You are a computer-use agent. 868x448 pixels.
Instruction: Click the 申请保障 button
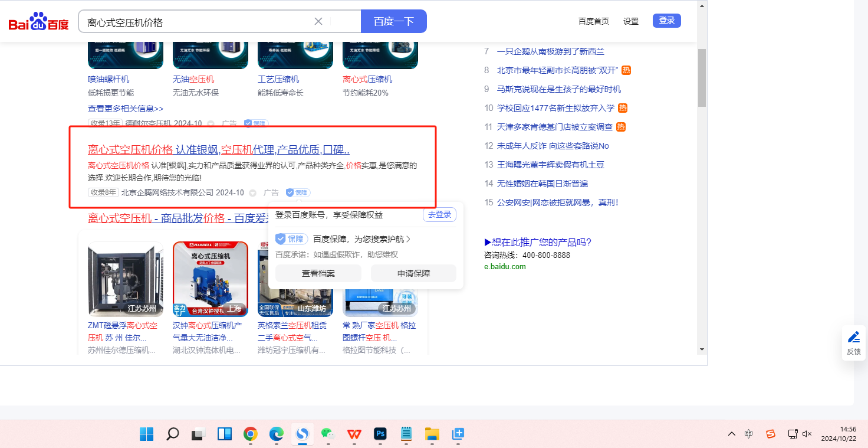(413, 273)
